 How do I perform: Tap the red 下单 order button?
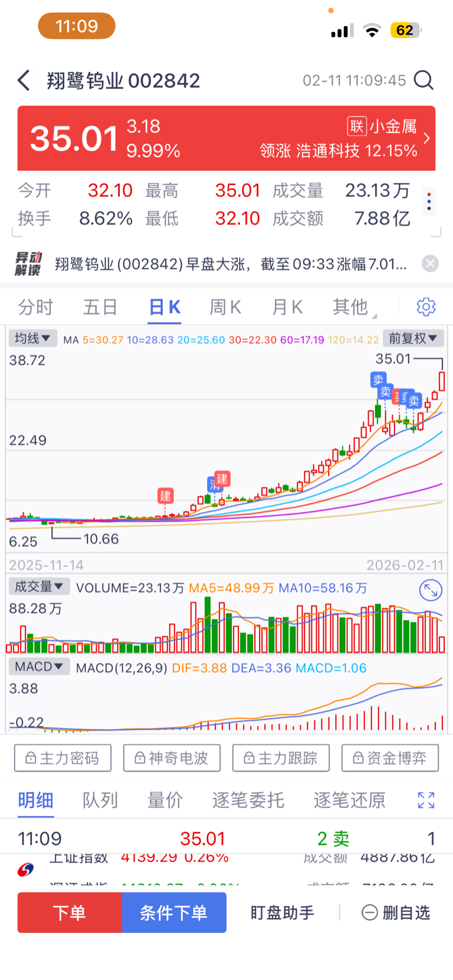point(70,912)
